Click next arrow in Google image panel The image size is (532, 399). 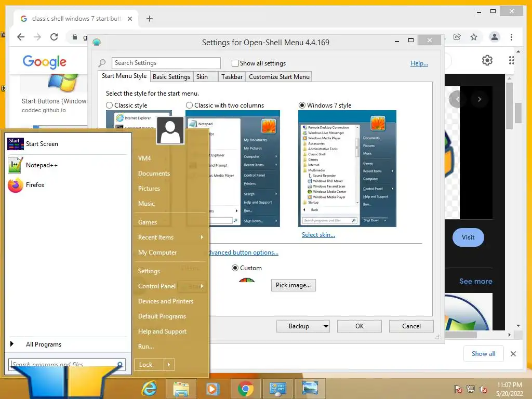[480, 99]
